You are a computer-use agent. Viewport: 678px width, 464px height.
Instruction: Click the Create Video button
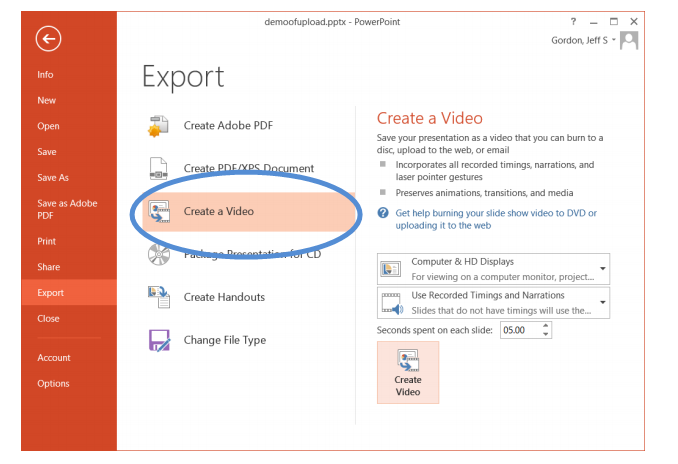(x=408, y=372)
